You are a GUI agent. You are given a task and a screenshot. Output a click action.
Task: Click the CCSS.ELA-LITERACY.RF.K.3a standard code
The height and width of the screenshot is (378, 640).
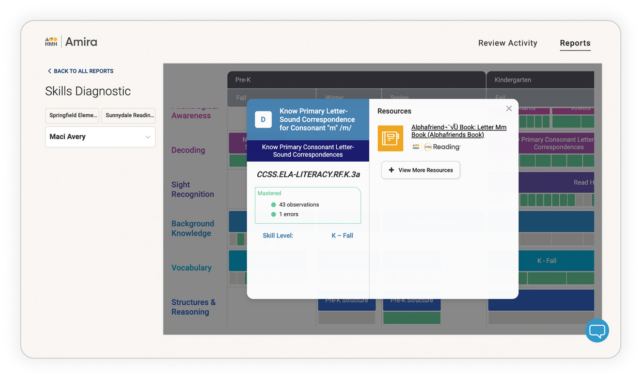308,175
